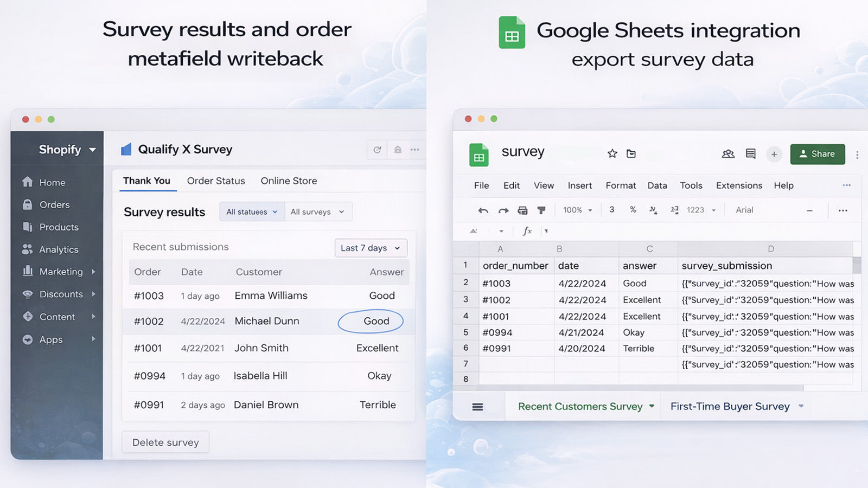Screen dimensions: 868x488
Task: Apply percent format from Sheets toolbar
Action: (633, 209)
